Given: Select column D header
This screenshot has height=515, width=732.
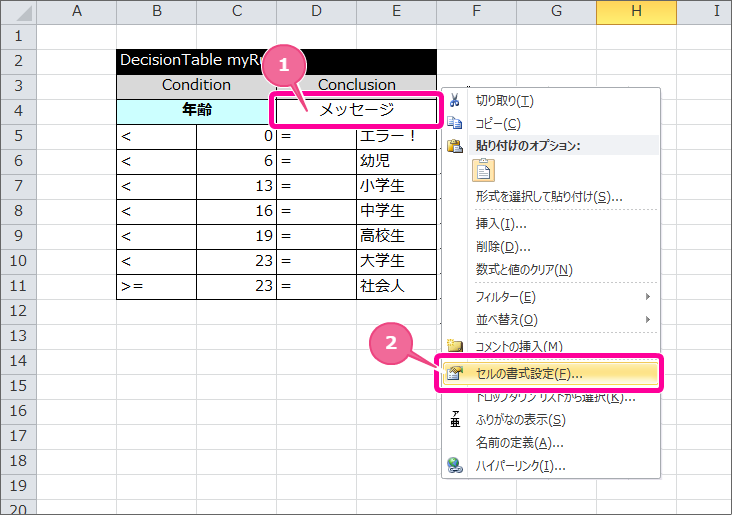Looking at the screenshot, I should point(316,12).
